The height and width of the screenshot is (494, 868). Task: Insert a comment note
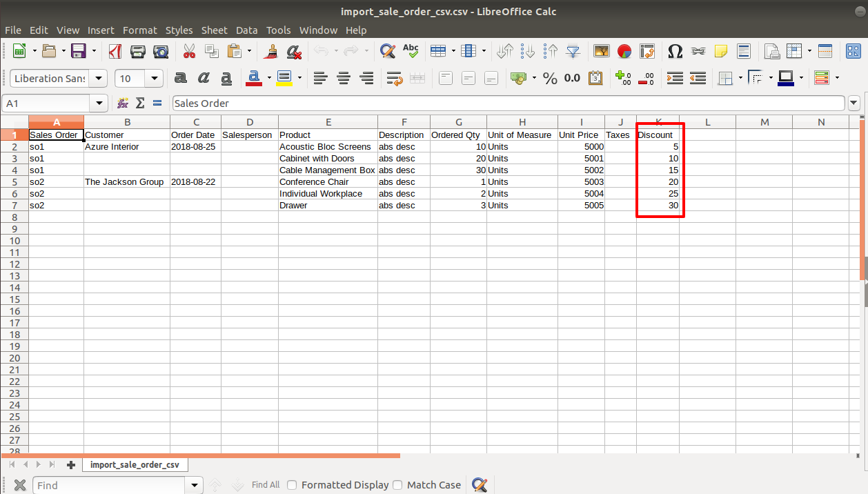click(x=721, y=51)
